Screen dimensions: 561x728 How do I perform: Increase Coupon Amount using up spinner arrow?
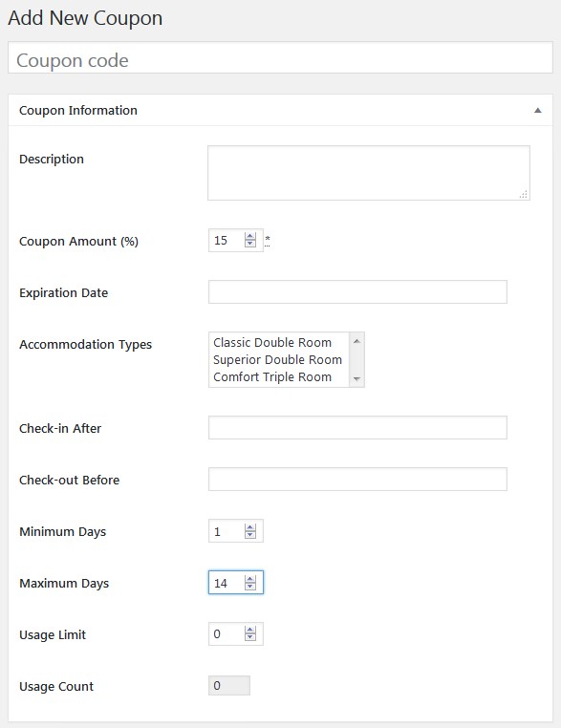[x=250, y=236]
